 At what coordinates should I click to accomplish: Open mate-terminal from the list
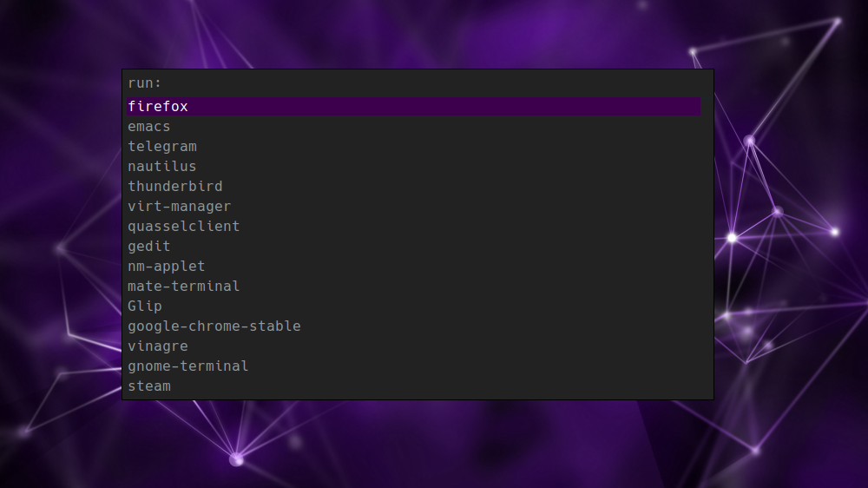[x=184, y=287]
